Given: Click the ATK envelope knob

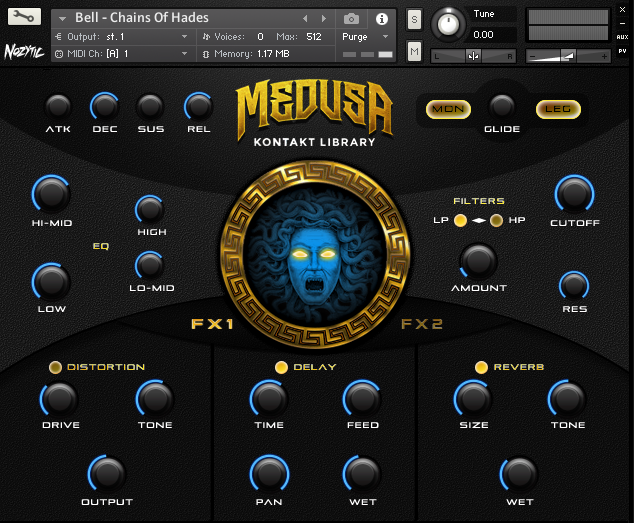Looking at the screenshot, I should click(58, 107).
